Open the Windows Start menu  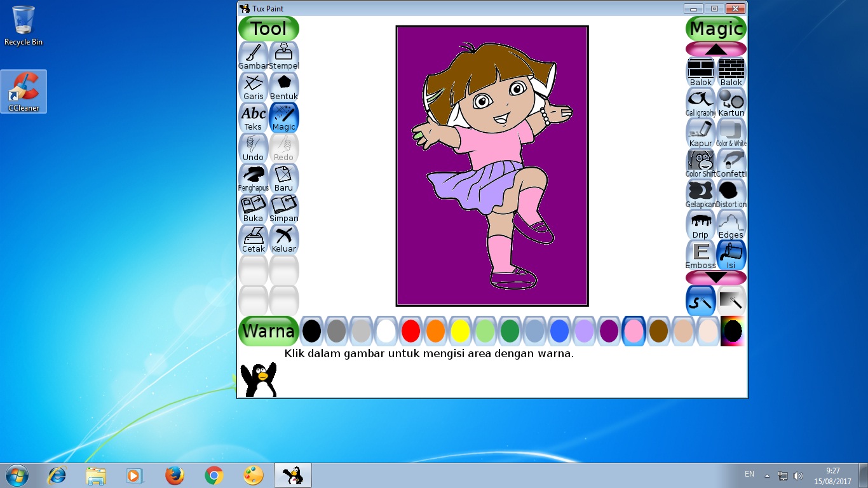pyautogui.click(x=16, y=475)
